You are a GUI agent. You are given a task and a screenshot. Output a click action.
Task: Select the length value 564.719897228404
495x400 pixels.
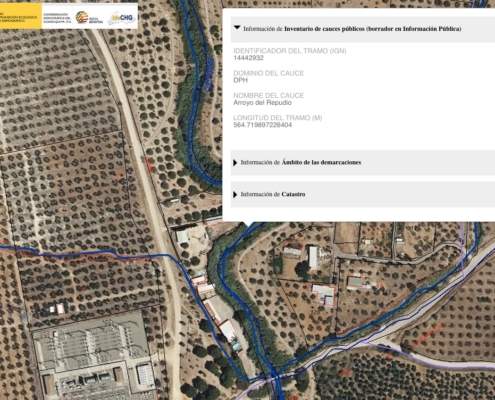click(x=262, y=125)
